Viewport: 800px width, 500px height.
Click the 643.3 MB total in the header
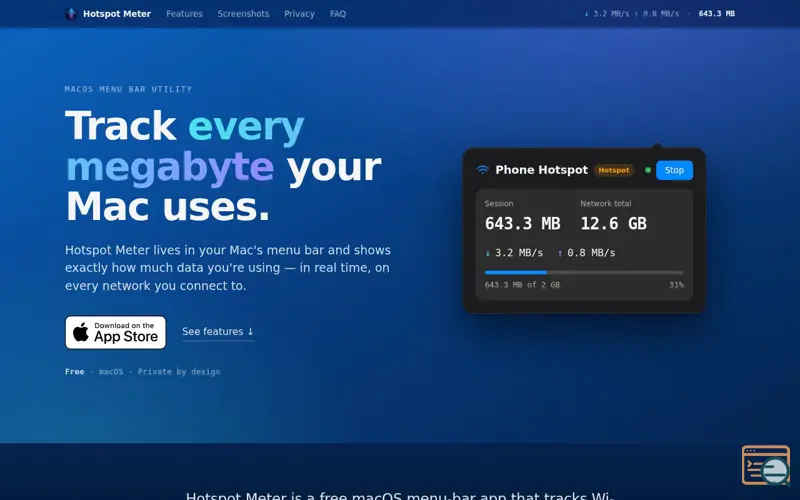[717, 14]
